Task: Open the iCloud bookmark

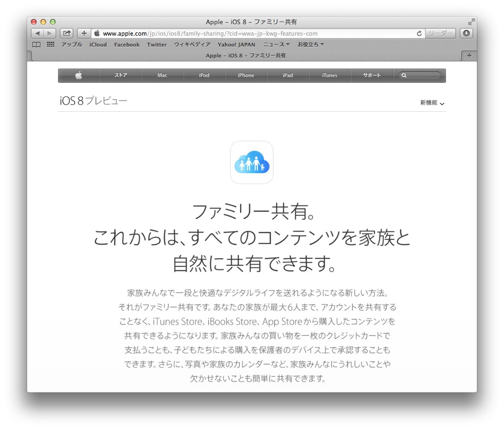Action: coord(98,45)
